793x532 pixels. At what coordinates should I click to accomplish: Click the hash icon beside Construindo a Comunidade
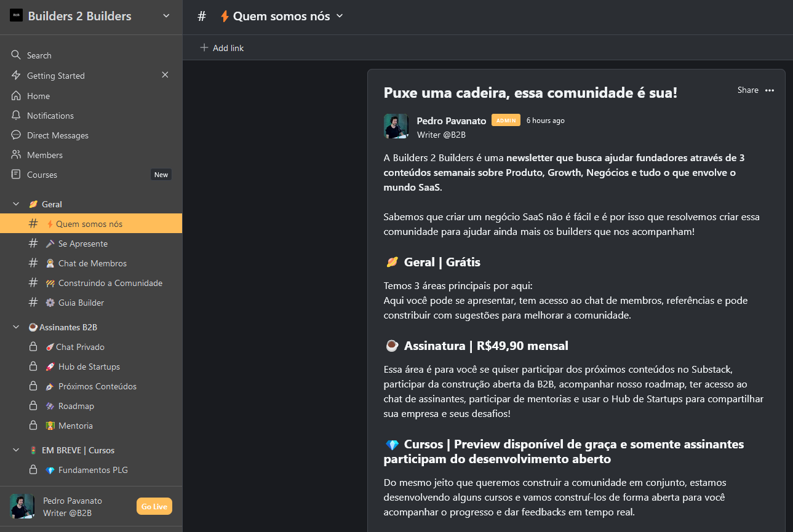point(34,283)
